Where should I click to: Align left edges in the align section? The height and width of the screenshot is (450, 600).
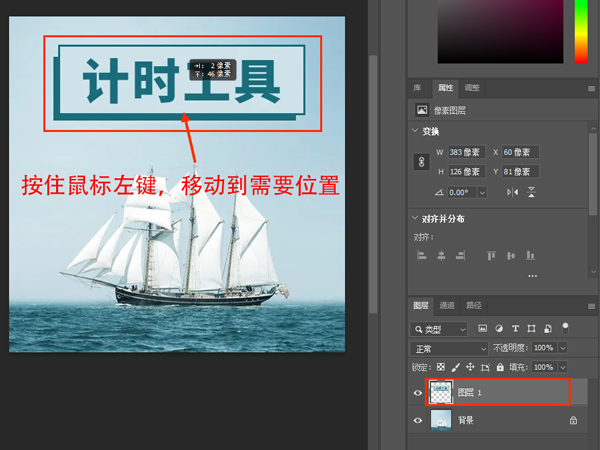coord(421,255)
